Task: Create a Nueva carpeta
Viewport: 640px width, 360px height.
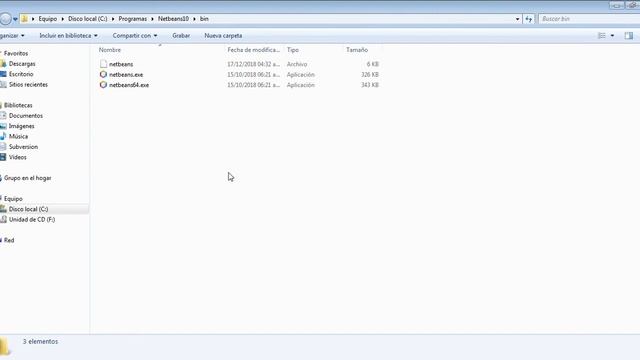Action: (x=223, y=36)
